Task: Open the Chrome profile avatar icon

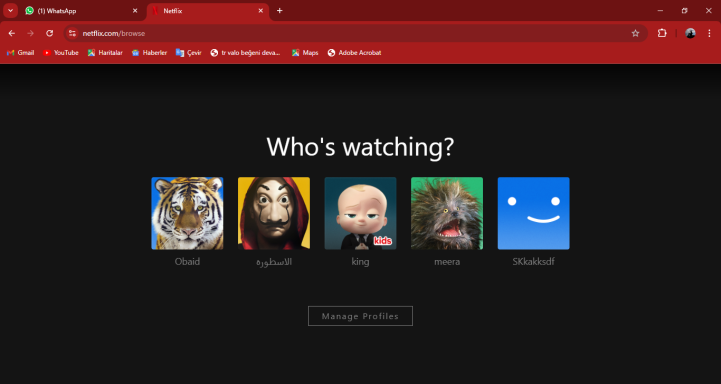Action: [x=690, y=33]
